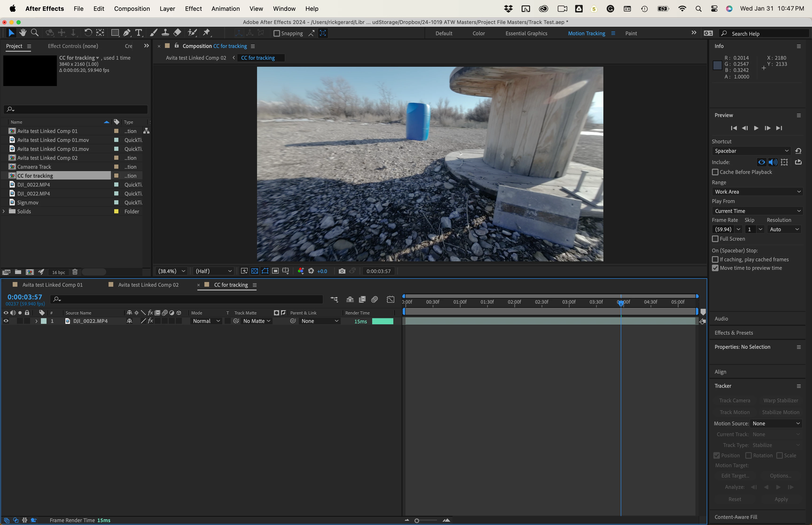
Task: Enable the Snapping checkbox
Action: click(x=277, y=33)
